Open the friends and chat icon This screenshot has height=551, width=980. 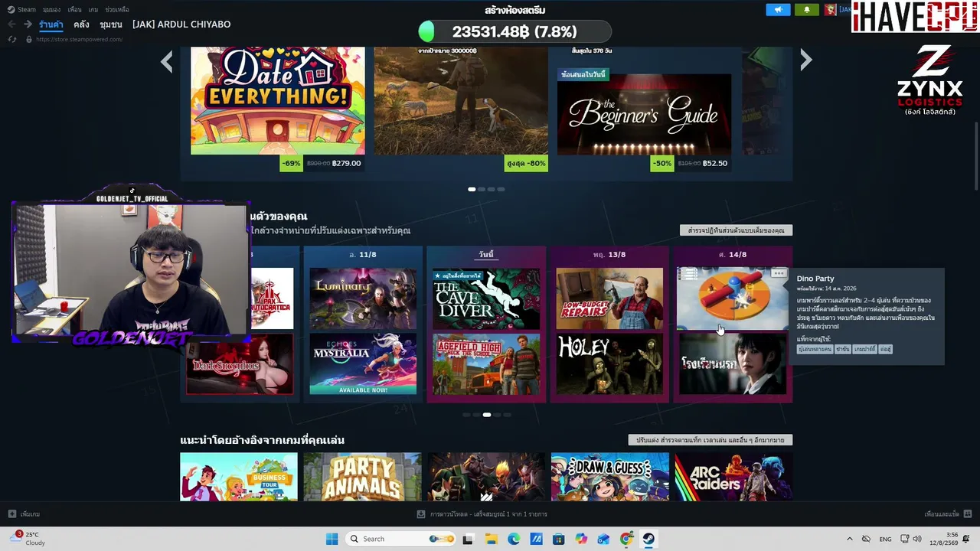[968, 514]
